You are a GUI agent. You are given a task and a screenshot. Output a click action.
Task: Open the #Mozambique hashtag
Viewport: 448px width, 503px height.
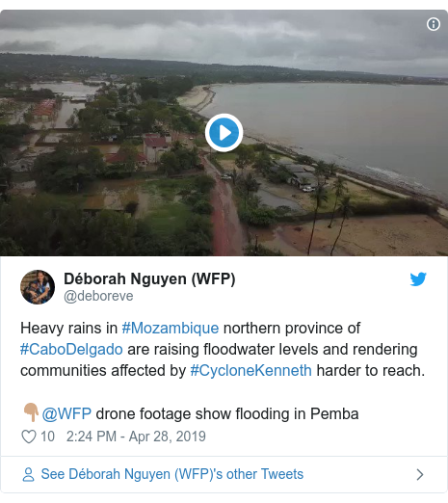pos(171,329)
